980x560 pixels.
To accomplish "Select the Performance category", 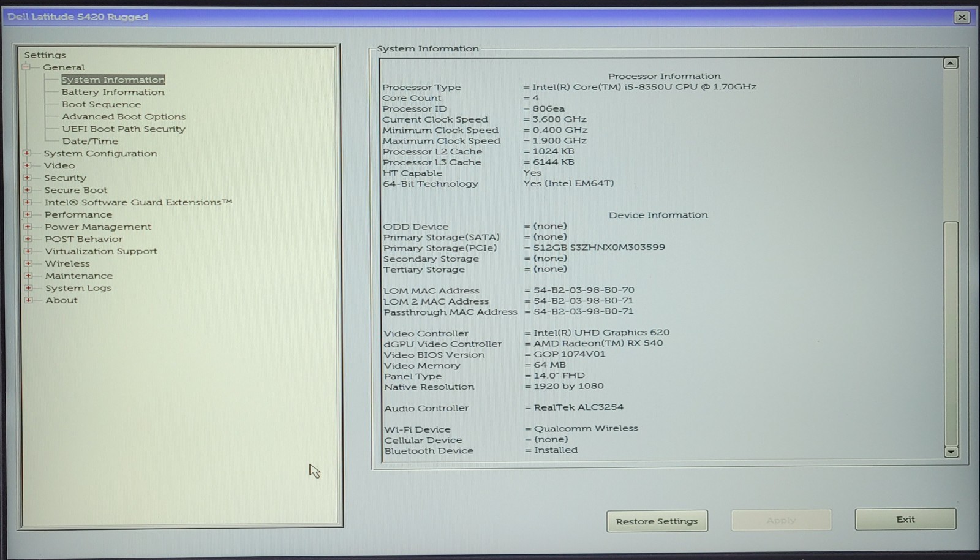I will click(78, 214).
